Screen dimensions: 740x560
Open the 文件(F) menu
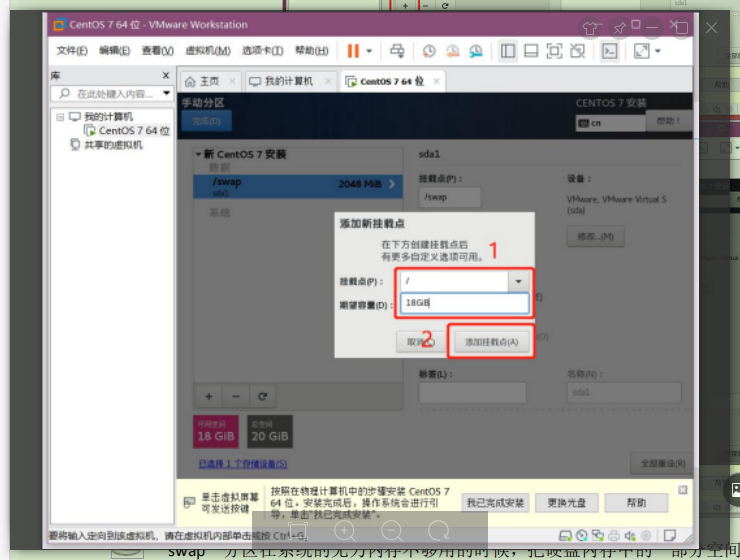click(x=72, y=50)
